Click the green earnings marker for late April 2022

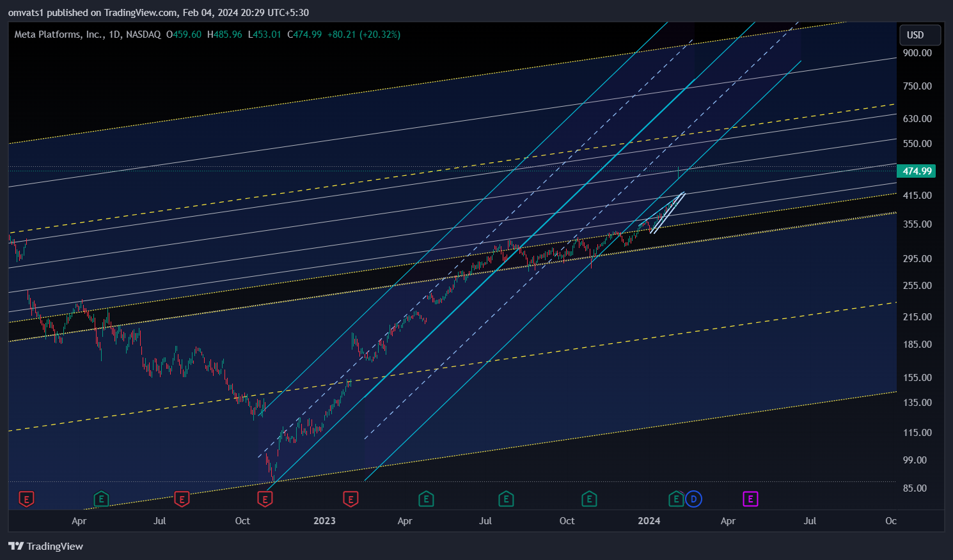click(x=101, y=499)
